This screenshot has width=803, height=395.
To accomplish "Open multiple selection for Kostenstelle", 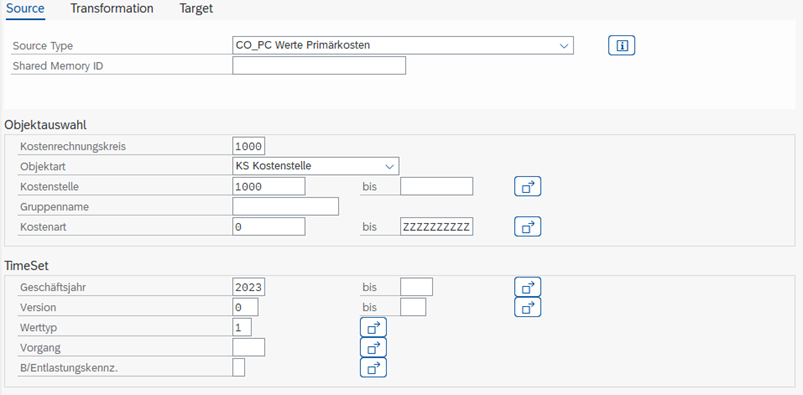I will pyautogui.click(x=527, y=186).
